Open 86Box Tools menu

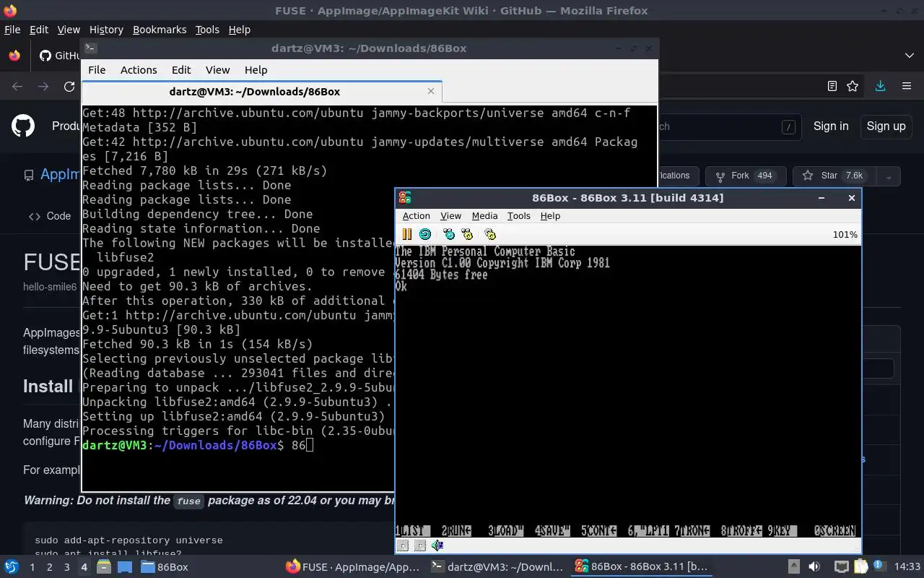click(518, 216)
